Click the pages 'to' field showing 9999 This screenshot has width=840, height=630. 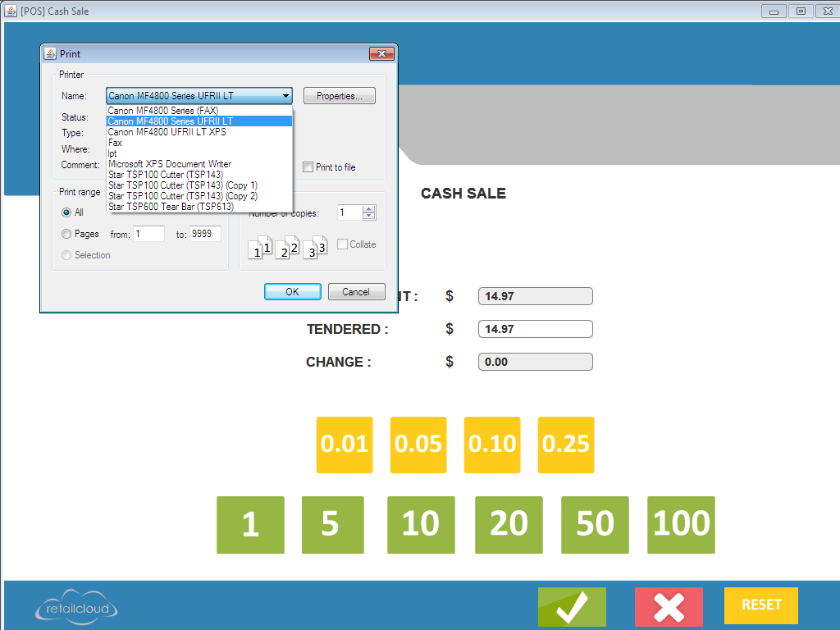tap(205, 234)
